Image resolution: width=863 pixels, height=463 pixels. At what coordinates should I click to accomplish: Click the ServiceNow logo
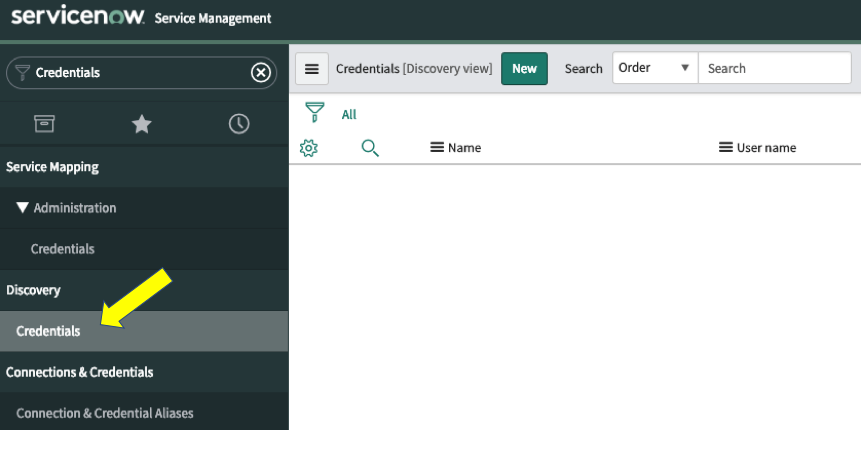78,15
